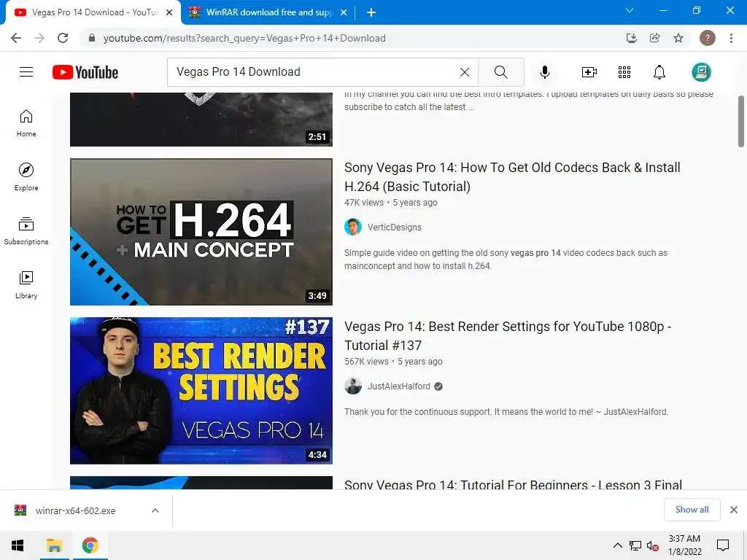
Task: Click the VerticDesigns channel avatar
Action: [x=353, y=227]
